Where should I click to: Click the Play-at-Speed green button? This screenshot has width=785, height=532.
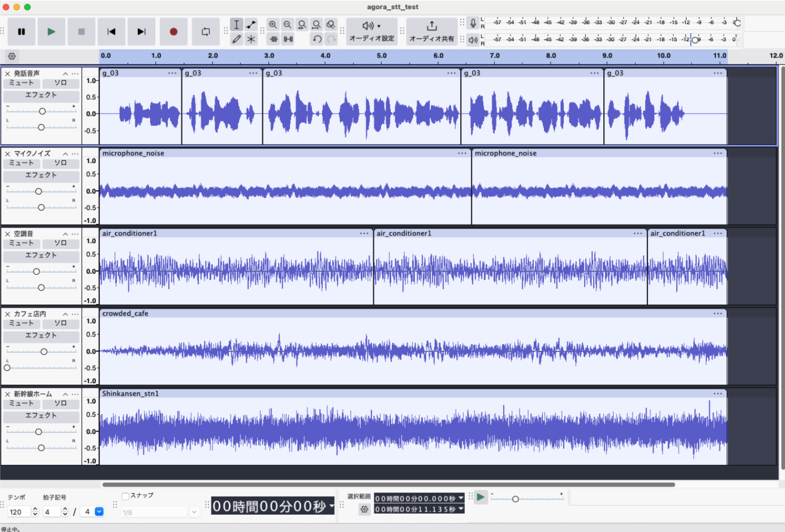click(480, 497)
